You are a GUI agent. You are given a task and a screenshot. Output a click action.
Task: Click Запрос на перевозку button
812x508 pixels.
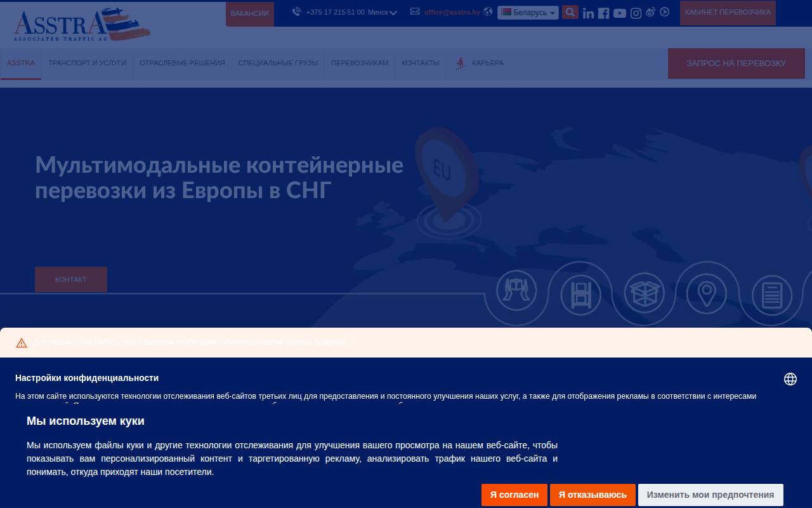tap(736, 63)
